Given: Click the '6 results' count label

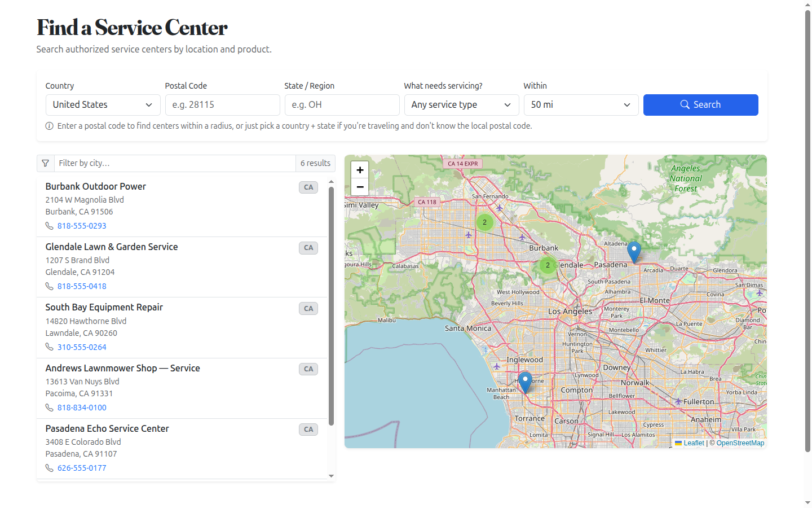Looking at the screenshot, I should coord(315,163).
